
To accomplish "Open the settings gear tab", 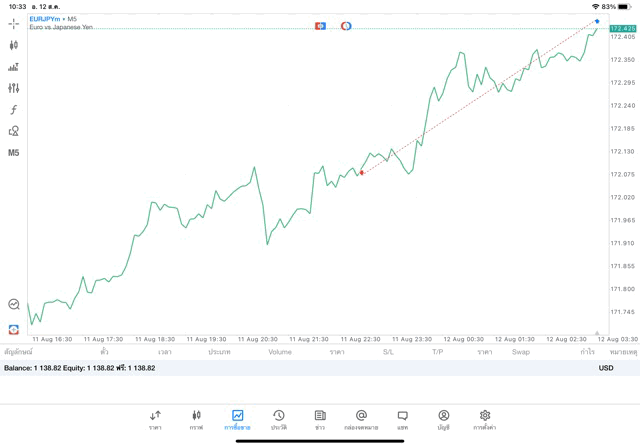I will 485,419.
